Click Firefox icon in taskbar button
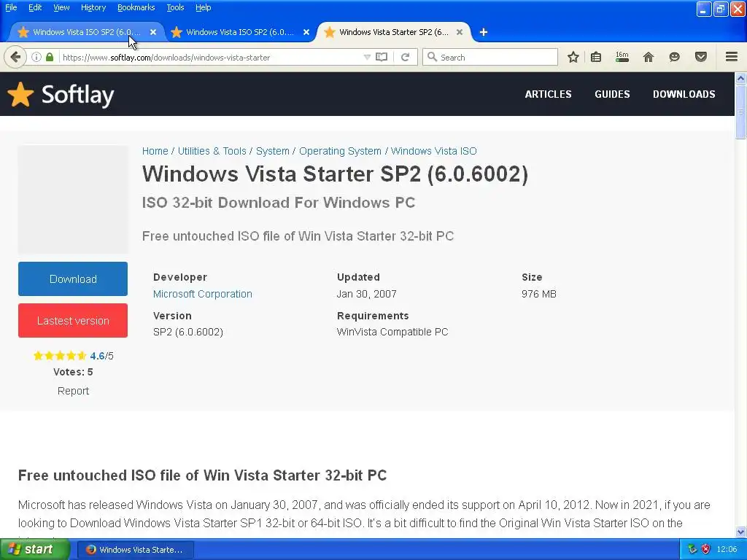 click(91, 550)
